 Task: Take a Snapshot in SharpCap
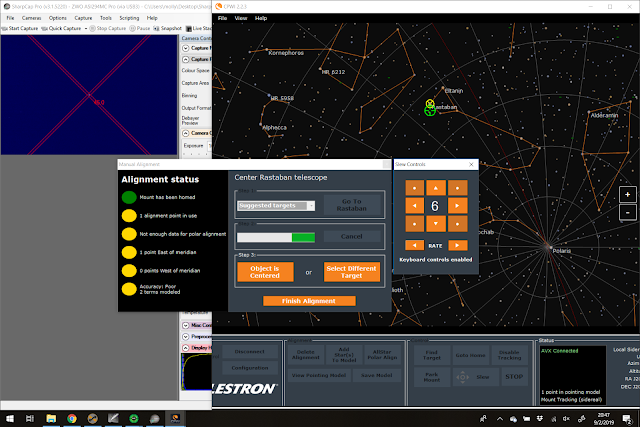[167, 28]
